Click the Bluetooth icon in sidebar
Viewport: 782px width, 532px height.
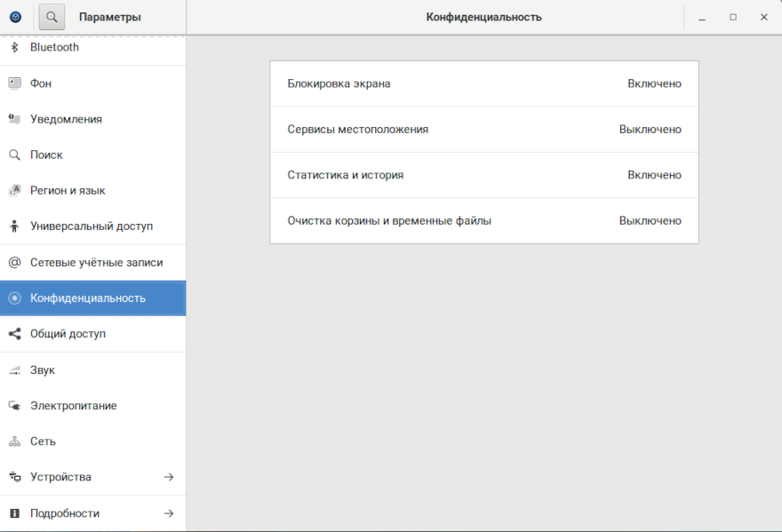coord(14,47)
